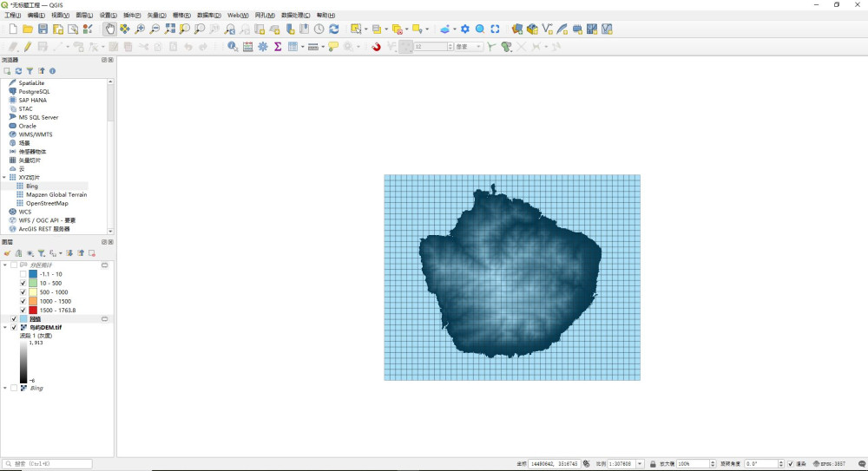Click the green 10 - 500 color swatch
This screenshot has width=868, height=471.
click(x=33, y=283)
